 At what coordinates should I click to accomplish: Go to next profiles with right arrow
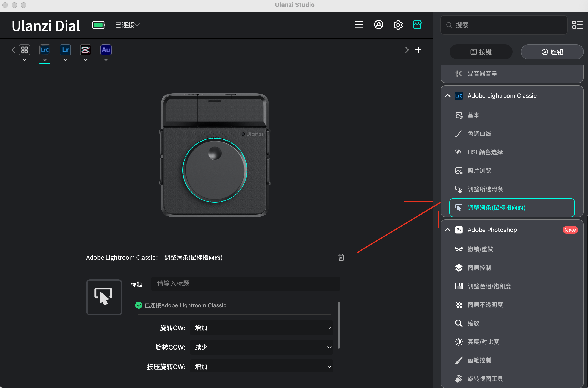(x=407, y=50)
